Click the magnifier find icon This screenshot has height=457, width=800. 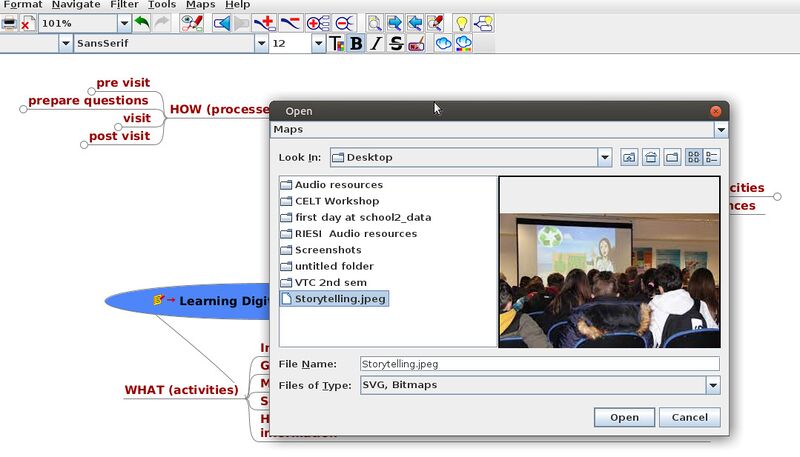374,23
